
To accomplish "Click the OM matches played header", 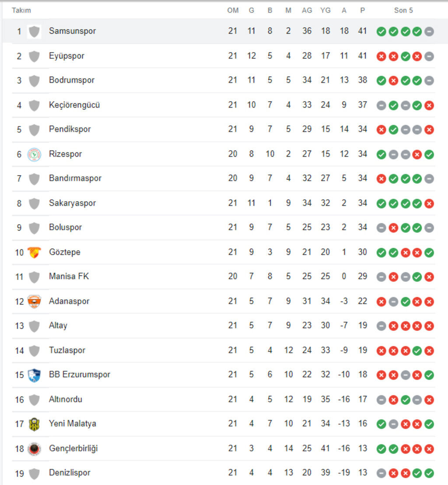I will coord(233,10).
